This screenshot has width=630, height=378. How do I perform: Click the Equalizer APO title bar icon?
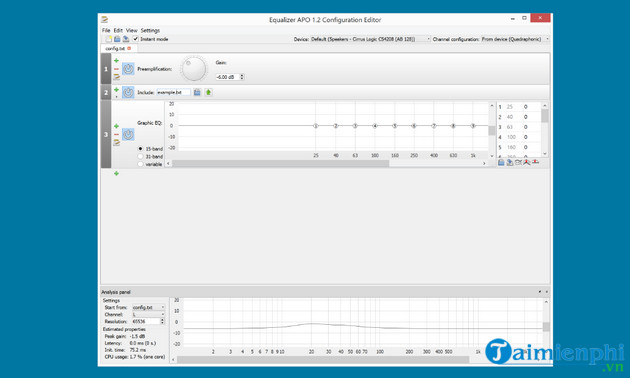pos(104,19)
